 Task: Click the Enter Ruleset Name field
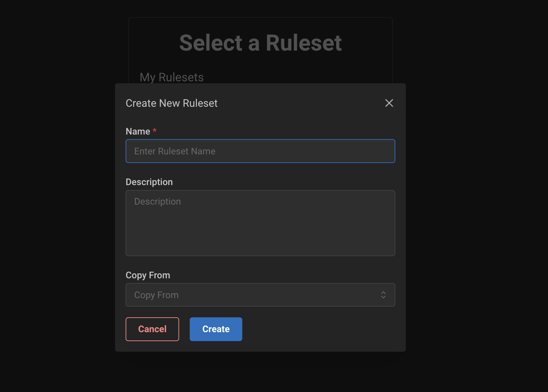(260, 151)
